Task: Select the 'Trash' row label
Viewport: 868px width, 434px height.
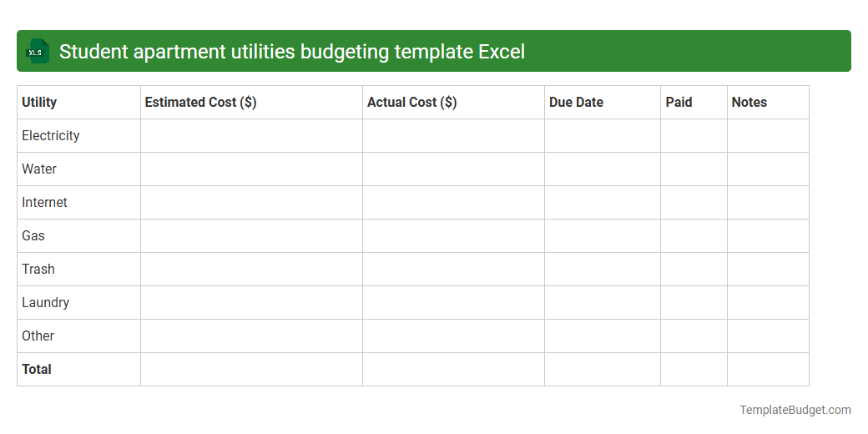Action: 38,269
